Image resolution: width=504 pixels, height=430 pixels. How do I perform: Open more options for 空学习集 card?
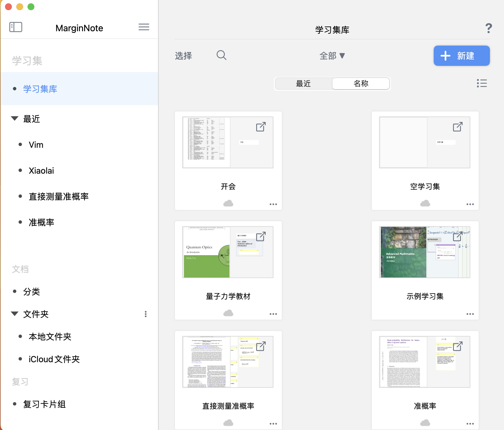tap(470, 204)
